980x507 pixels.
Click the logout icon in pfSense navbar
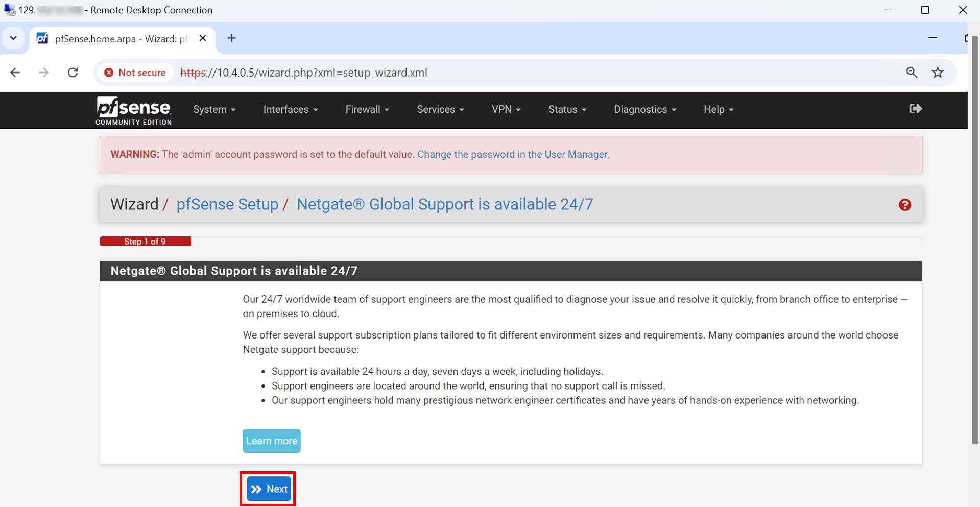pyautogui.click(x=915, y=109)
